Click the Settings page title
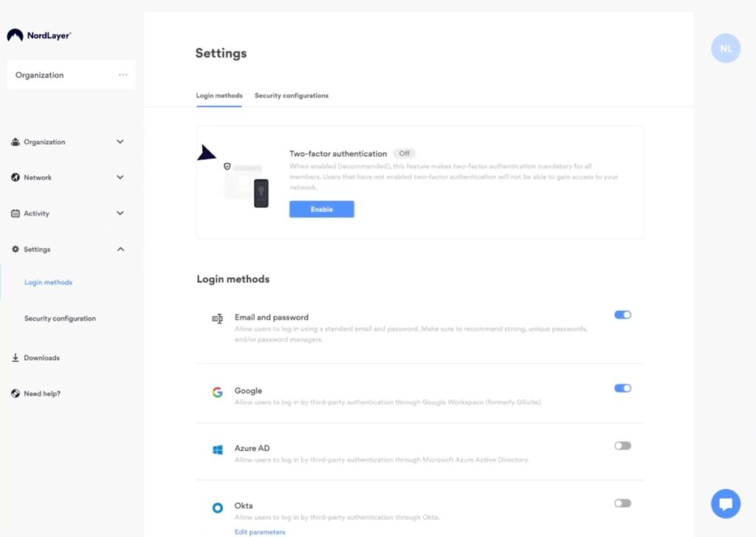756x537 pixels. 221,53
